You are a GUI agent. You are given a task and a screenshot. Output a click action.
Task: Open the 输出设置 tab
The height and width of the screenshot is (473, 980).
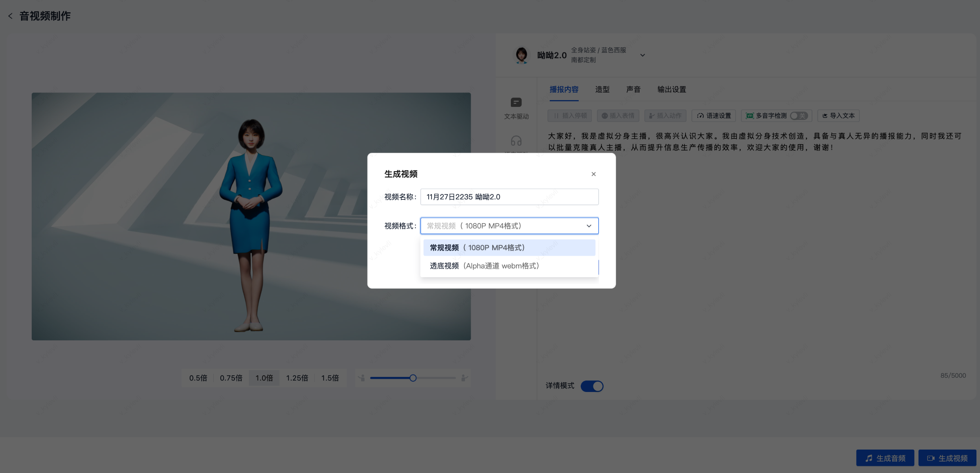(672, 89)
